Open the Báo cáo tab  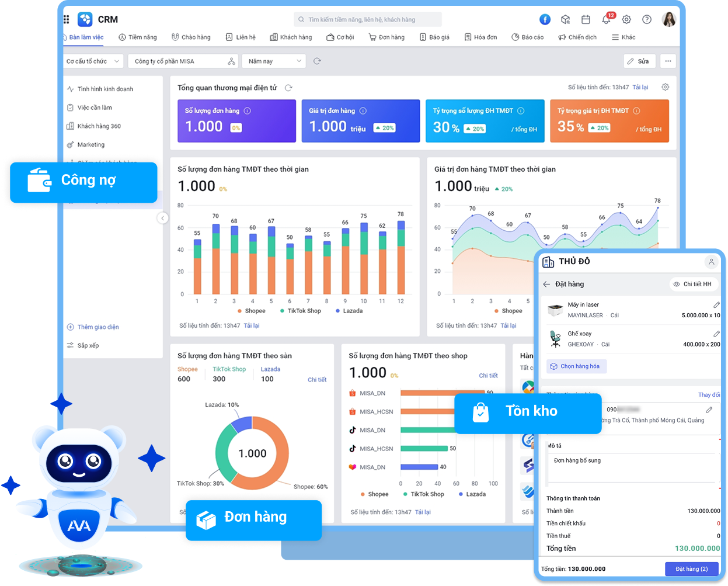click(527, 37)
